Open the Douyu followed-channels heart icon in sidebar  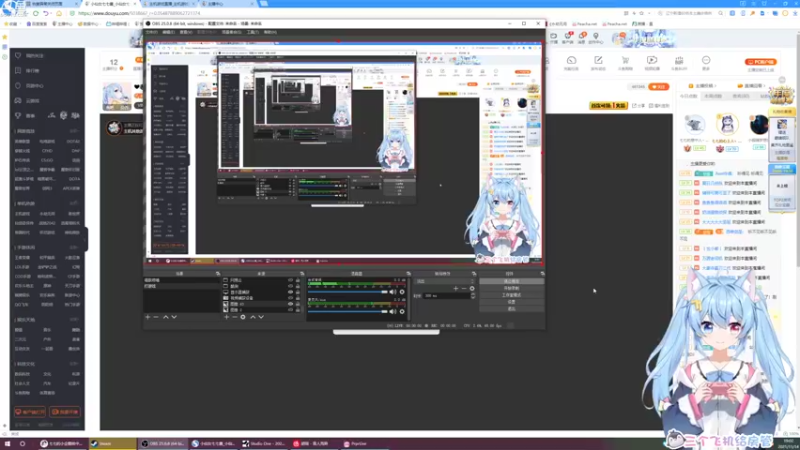point(18,55)
